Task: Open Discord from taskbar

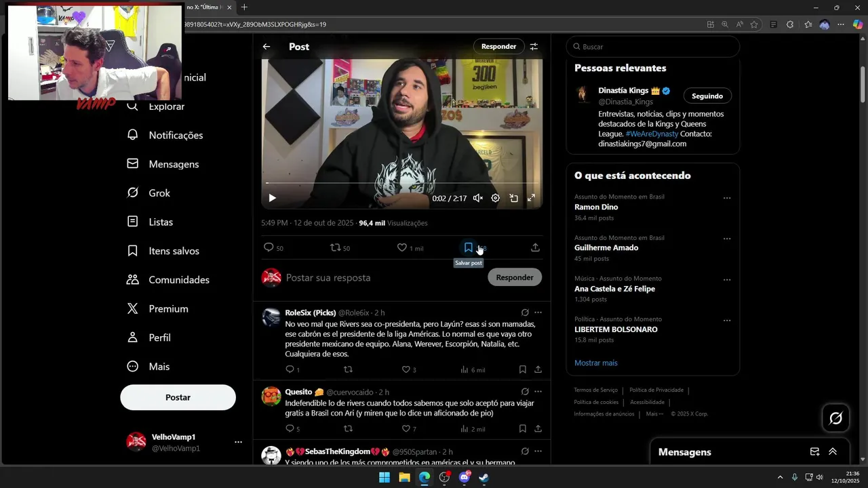Action: click(465, 477)
